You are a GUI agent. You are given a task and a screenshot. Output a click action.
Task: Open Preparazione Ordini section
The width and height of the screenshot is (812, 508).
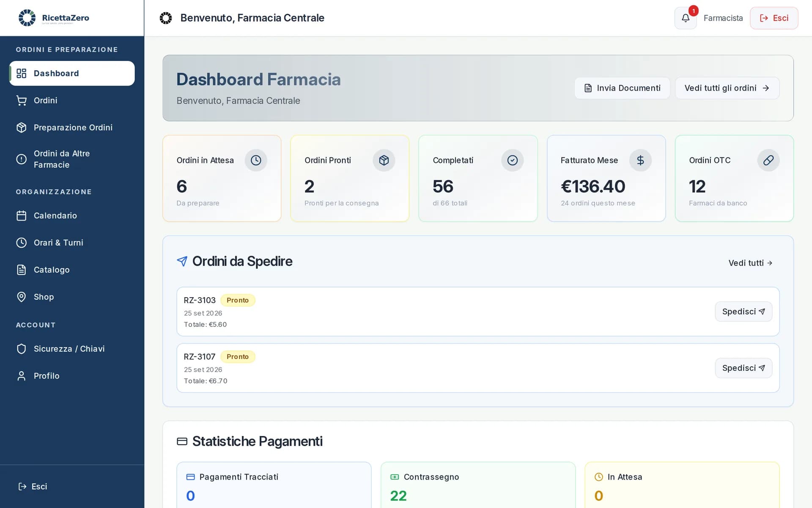[x=72, y=127]
